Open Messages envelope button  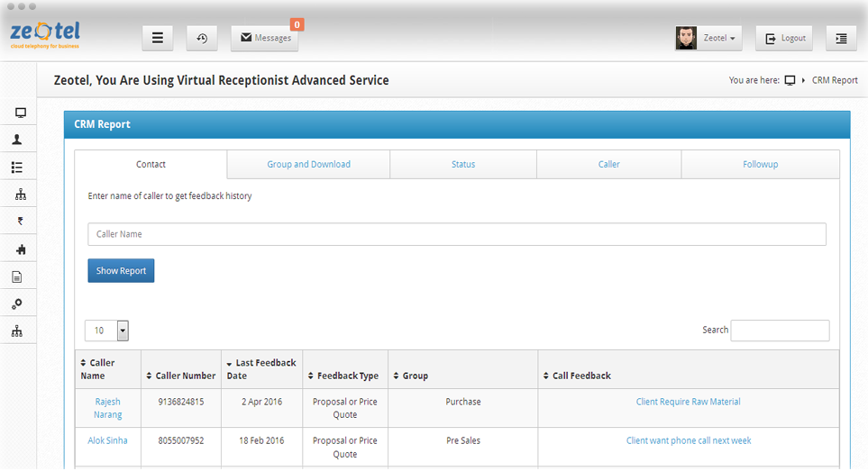pyautogui.click(x=265, y=38)
